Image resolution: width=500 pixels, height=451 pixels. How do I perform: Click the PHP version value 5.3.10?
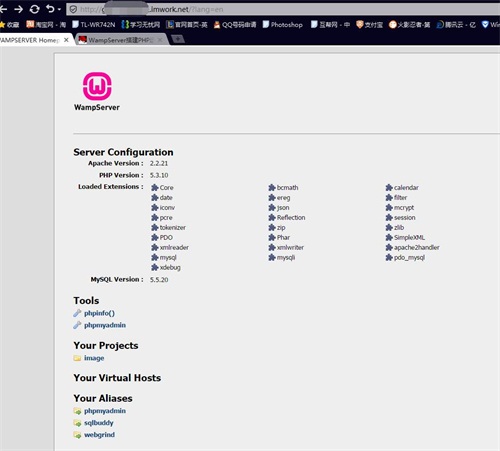tap(159, 175)
